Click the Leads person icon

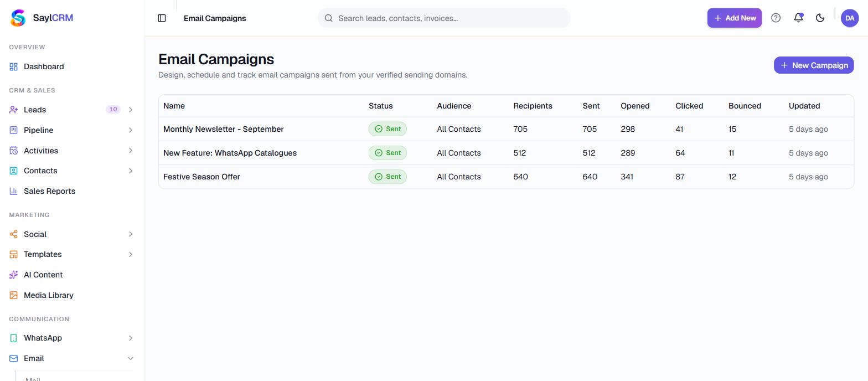pyautogui.click(x=14, y=110)
